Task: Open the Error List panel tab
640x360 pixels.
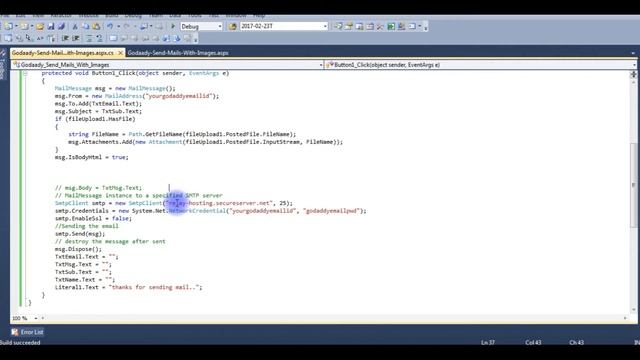Action: pos(28,332)
